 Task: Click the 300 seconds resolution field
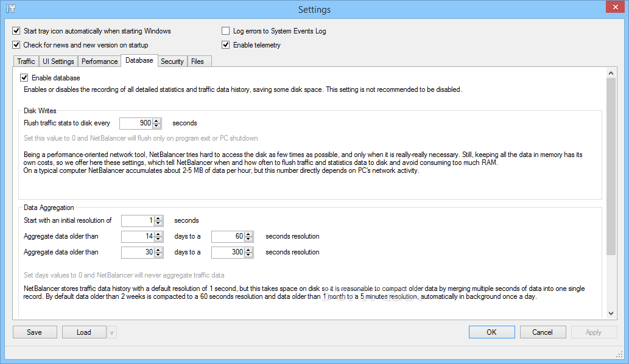point(228,252)
